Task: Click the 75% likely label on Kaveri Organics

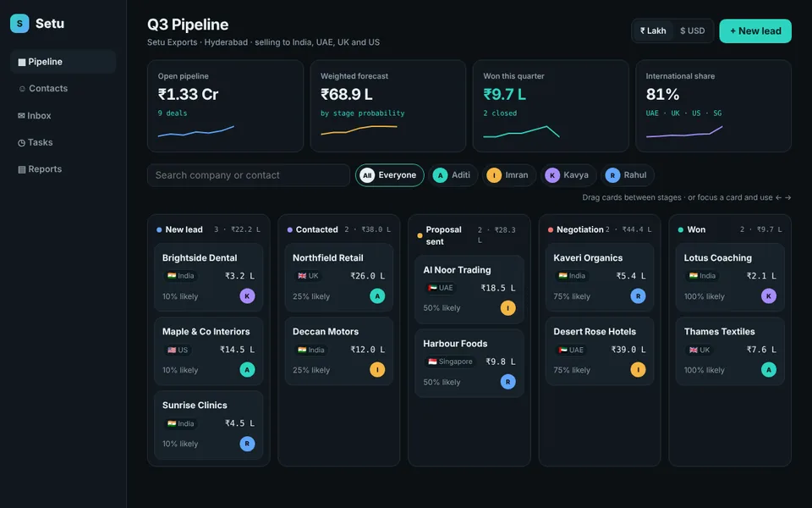Action: coord(572,296)
